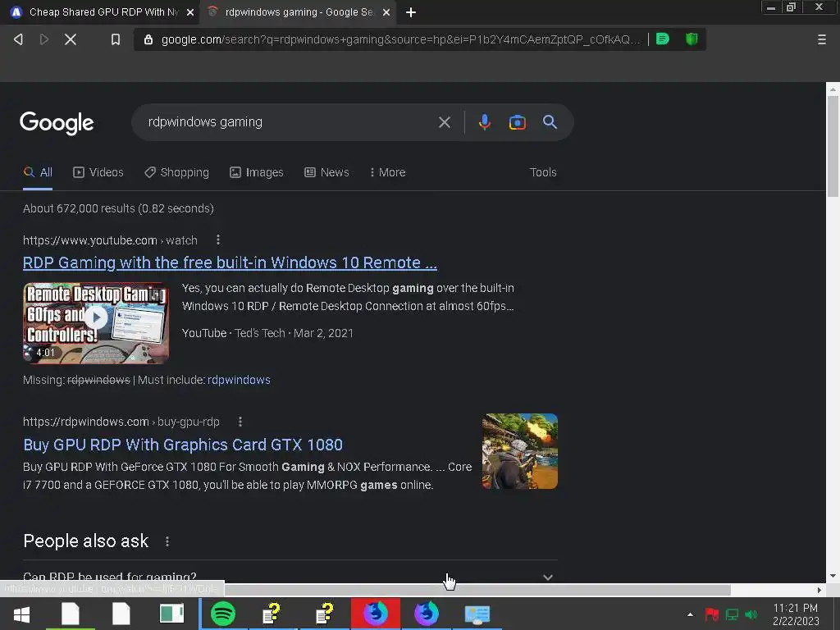840x630 pixels.
Task: Click the game image thumbnail for GPU RDP result
Action: [x=519, y=451]
